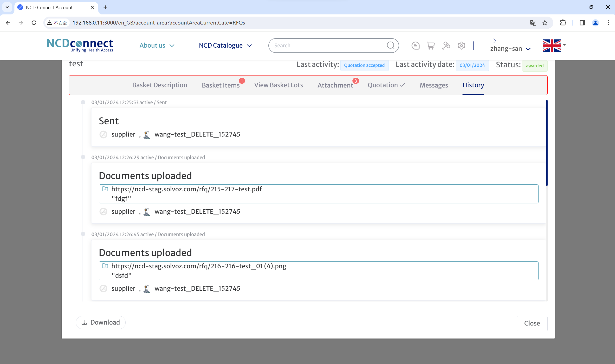Click the red badge on Attachment tab

coord(356,81)
